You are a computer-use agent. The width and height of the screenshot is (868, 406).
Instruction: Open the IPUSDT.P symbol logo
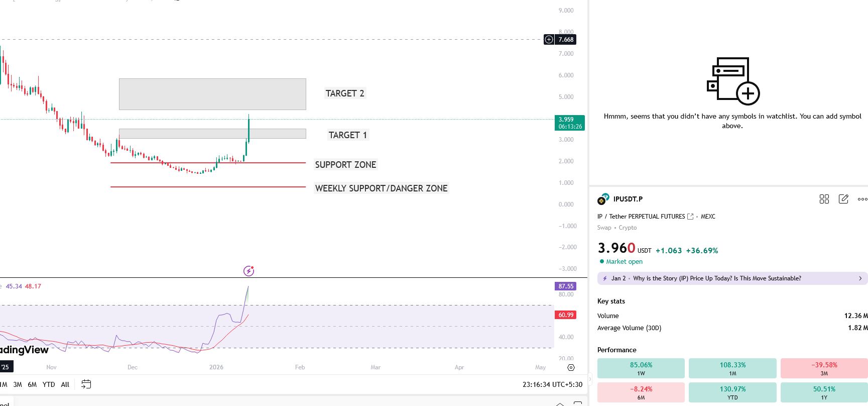click(603, 199)
